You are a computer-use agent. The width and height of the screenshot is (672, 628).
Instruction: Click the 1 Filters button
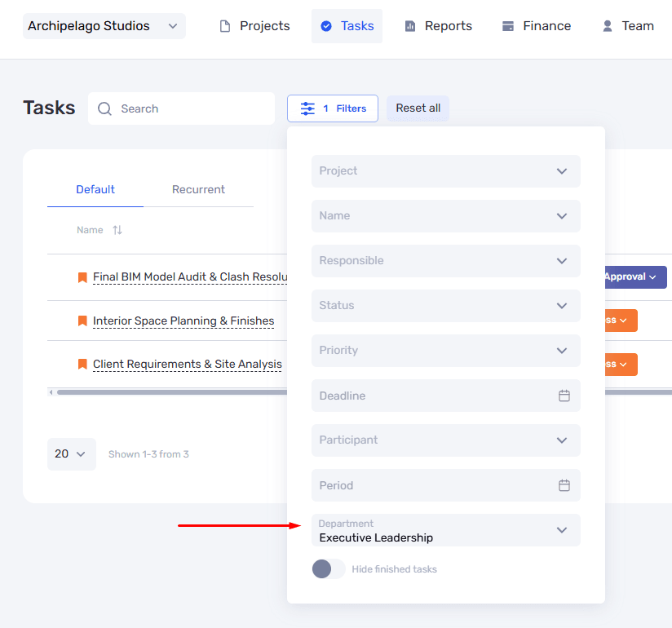pos(333,108)
